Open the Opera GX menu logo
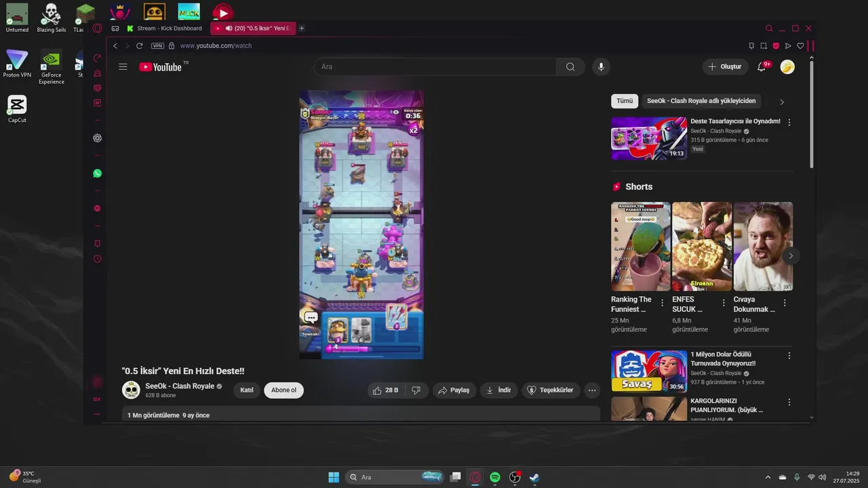The height and width of the screenshot is (488, 868). coord(98,28)
